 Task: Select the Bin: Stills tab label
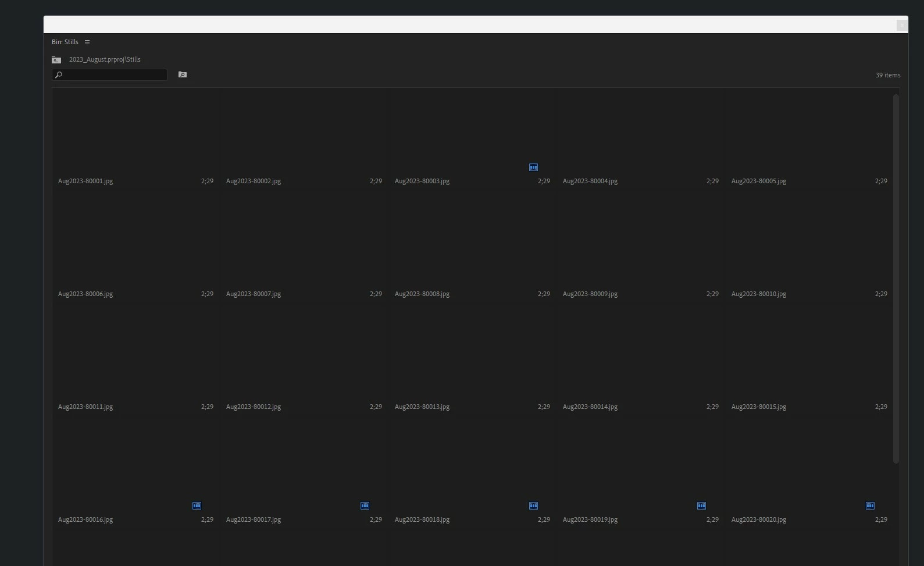tap(65, 42)
